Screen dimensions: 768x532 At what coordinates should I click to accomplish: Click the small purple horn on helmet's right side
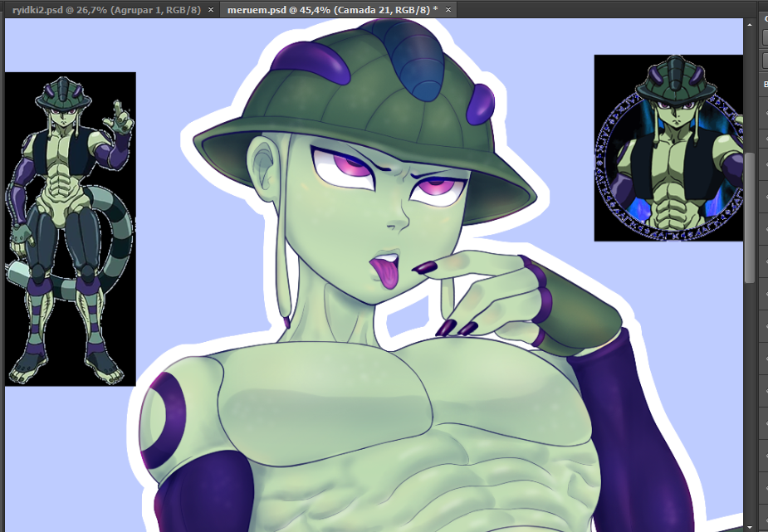481,103
